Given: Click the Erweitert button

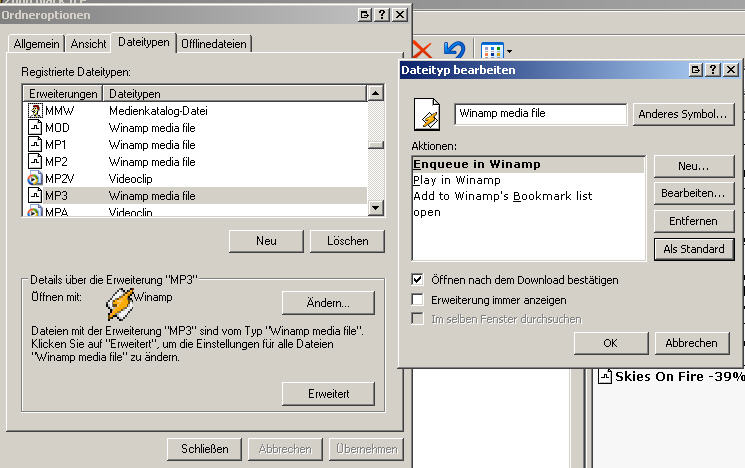Looking at the screenshot, I should 328,393.
